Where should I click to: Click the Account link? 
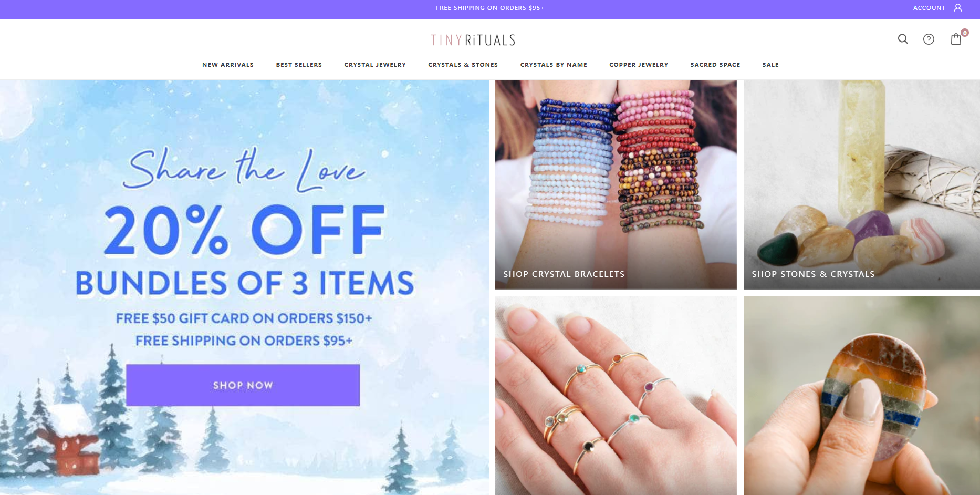(929, 8)
